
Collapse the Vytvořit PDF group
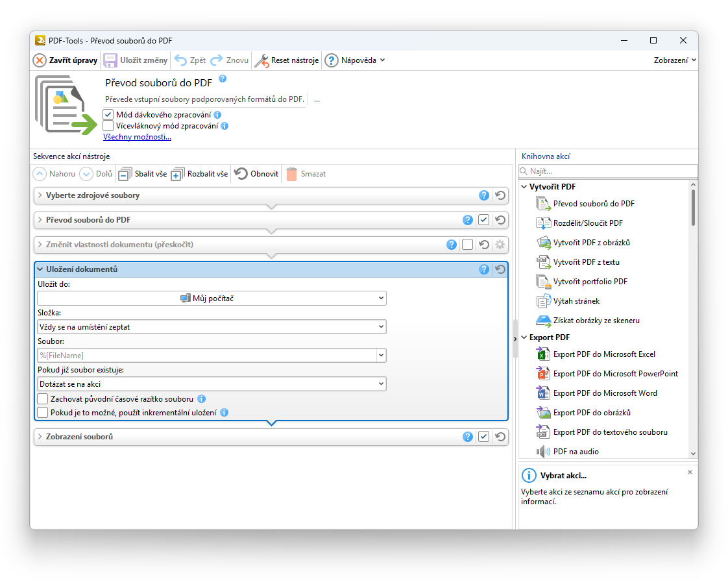coord(524,187)
